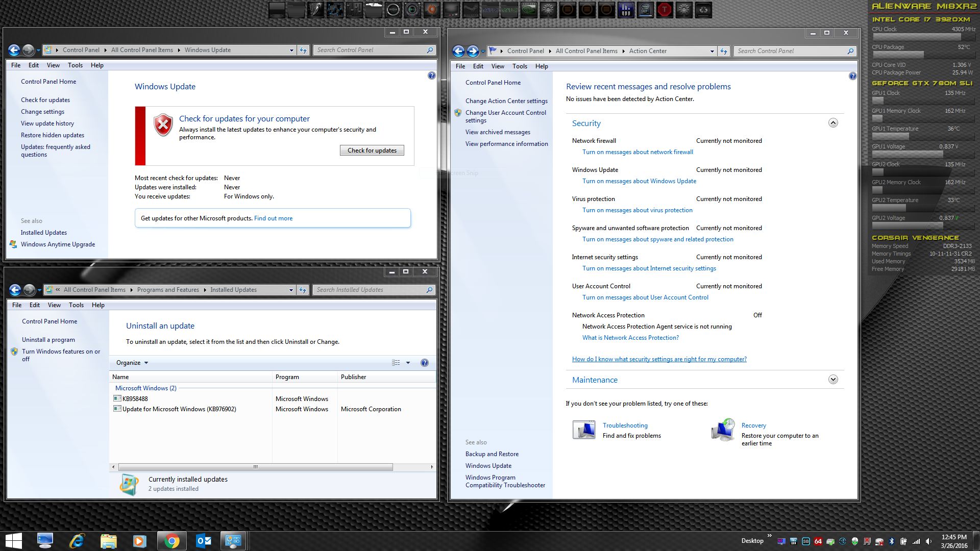The image size is (980, 551).
Task: Sort by the Publisher column header
Action: click(x=386, y=377)
